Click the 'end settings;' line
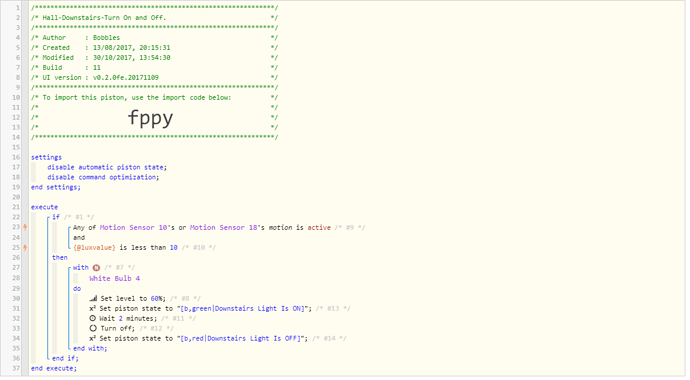The height and width of the screenshot is (380, 690). coord(56,187)
